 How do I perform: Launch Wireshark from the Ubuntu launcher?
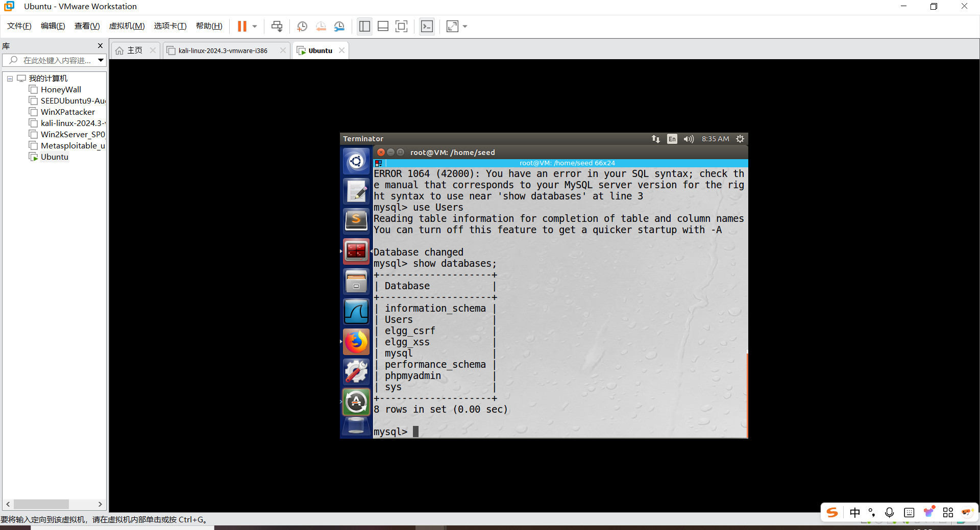[x=356, y=311]
